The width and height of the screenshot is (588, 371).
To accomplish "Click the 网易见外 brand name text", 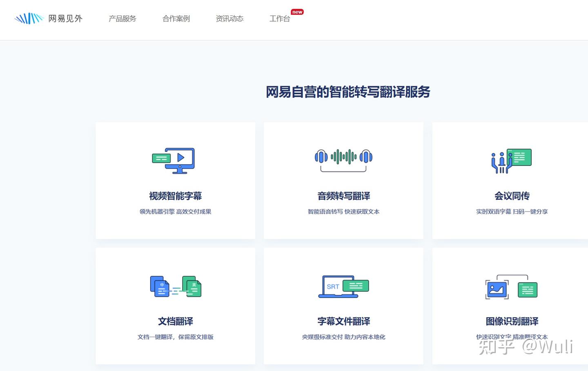I will click(65, 18).
